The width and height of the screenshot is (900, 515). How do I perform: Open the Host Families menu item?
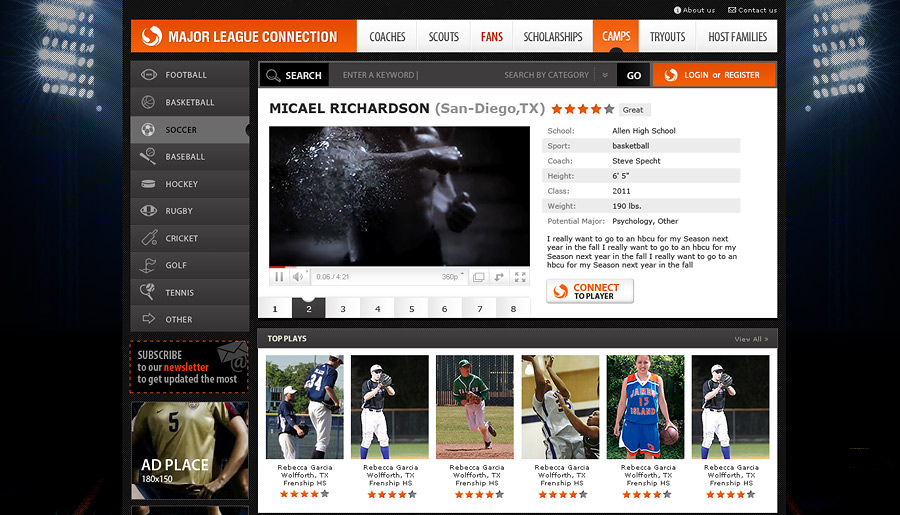[x=737, y=37]
